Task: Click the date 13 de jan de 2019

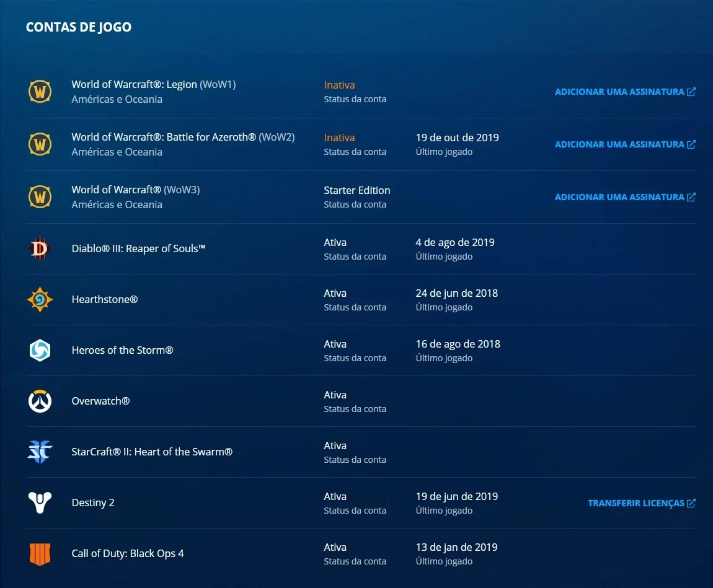Action: pyautogui.click(x=456, y=548)
